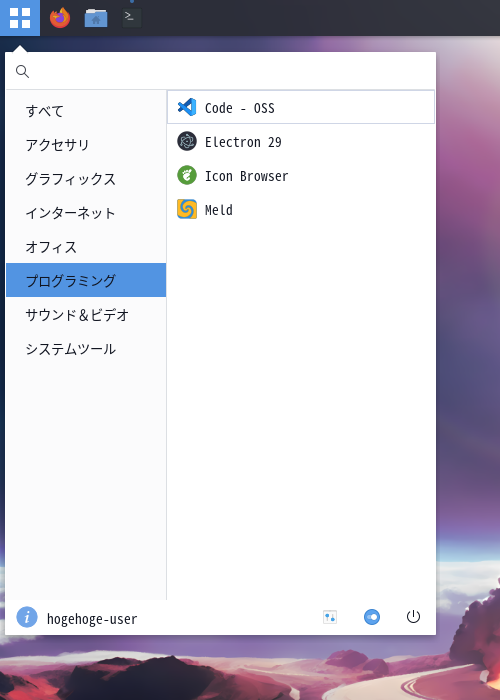
Task: Launch the terminal from the panel
Action: tap(132, 18)
